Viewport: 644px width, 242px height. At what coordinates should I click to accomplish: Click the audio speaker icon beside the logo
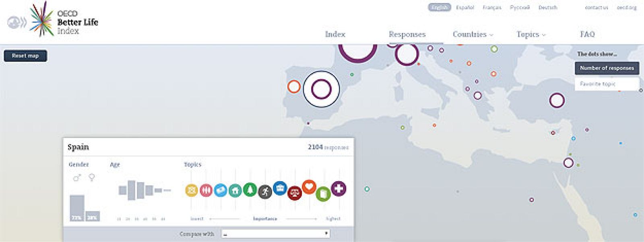coord(17,22)
